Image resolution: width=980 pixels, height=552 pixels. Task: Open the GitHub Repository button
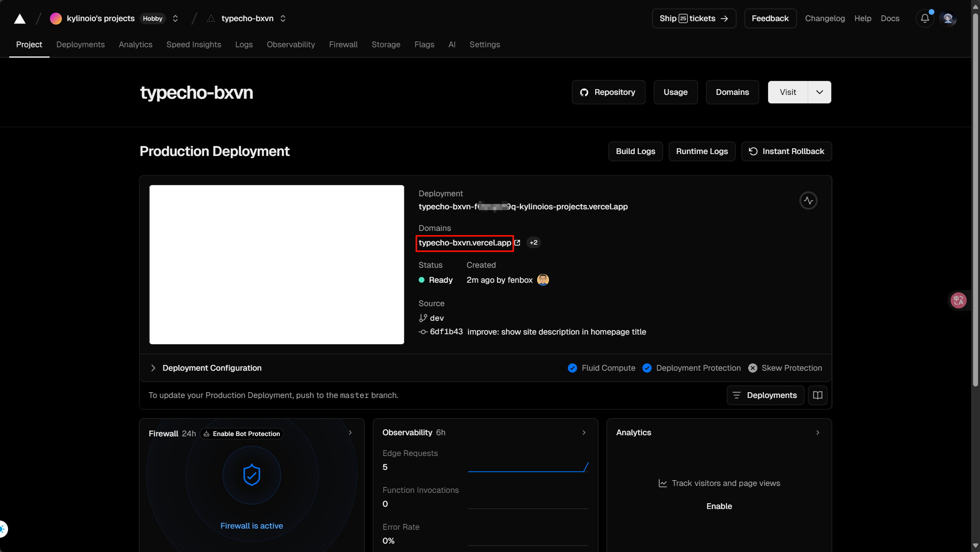(x=608, y=92)
